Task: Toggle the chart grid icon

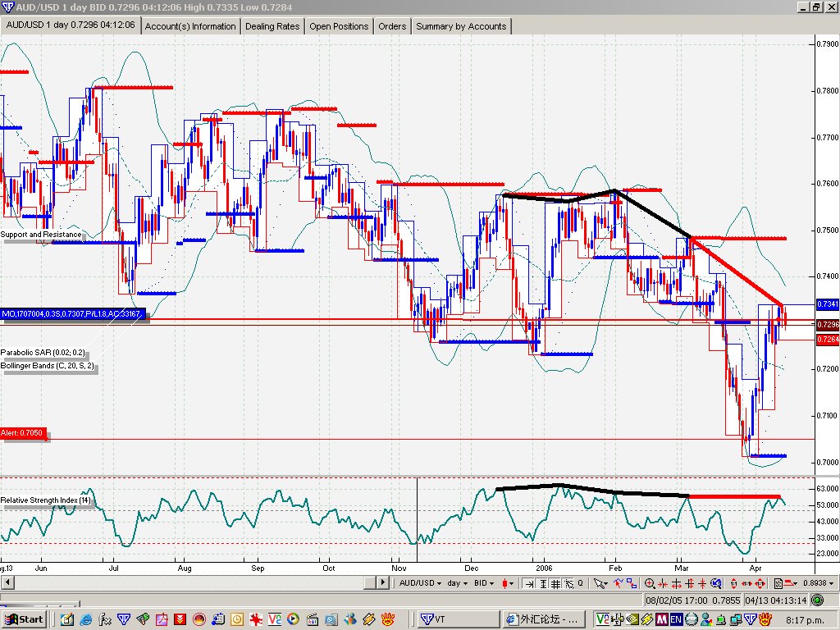Action: (x=556, y=582)
